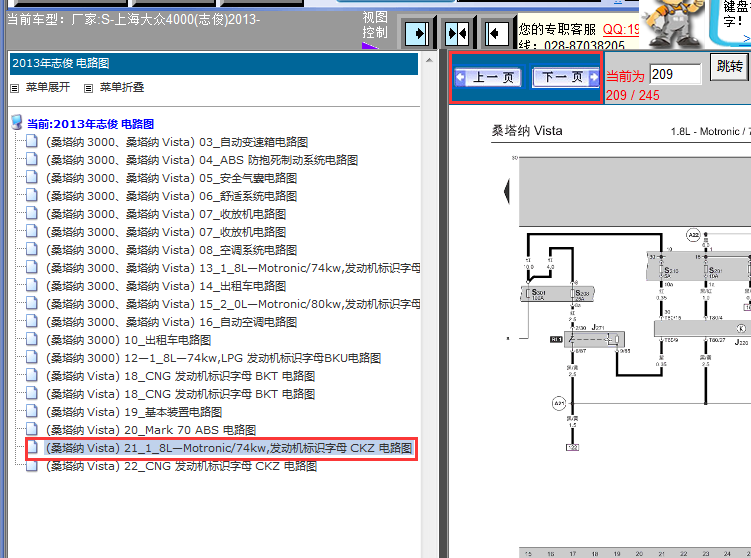Click scroll-up arrow of the tree panel
This screenshot has width=751, height=558.
tap(429, 60)
